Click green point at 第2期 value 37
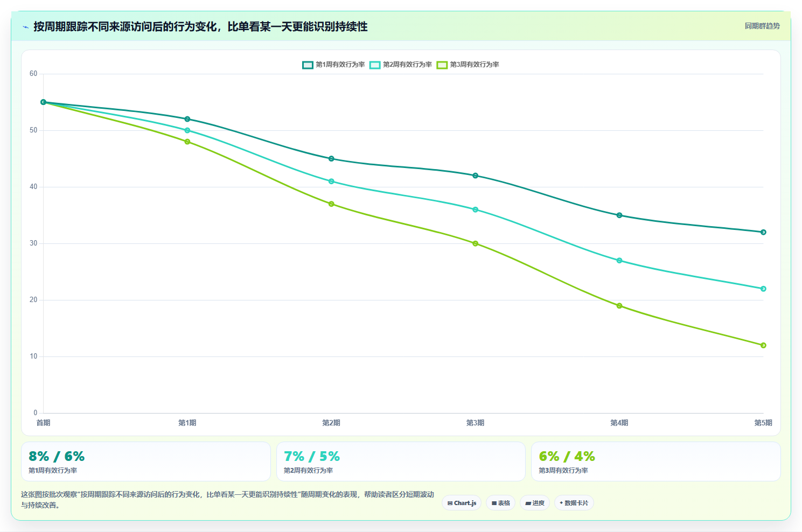The height and width of the screenshot is (532, 802). pos(331,204)
